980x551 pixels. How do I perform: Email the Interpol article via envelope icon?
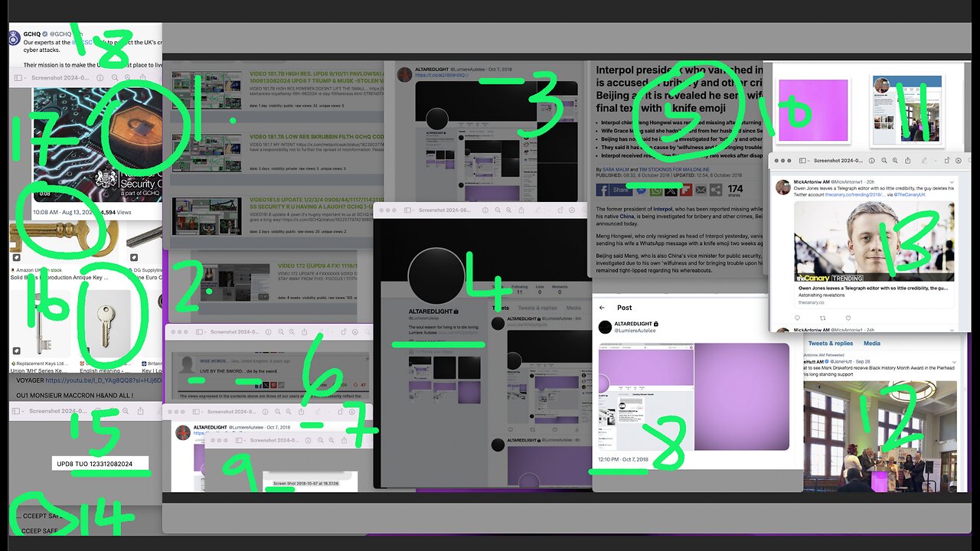click(x=701, y=190)
